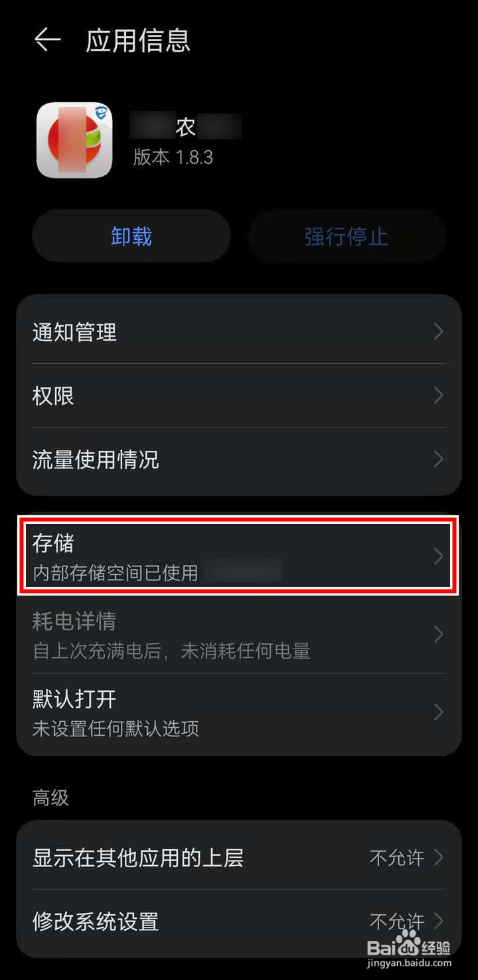Click chevron next to 权限
This screenshot has height=980, width=478.
tap(438, 395)
